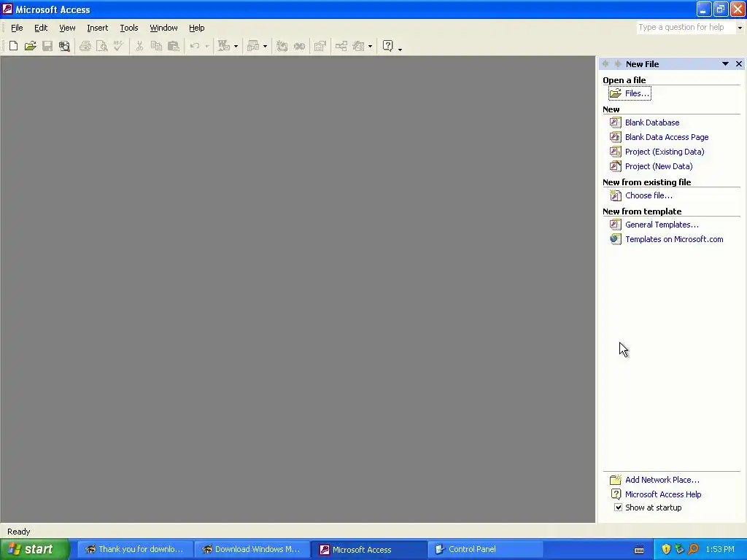Open the New File task pane dropdown

[x=725, y=64]
